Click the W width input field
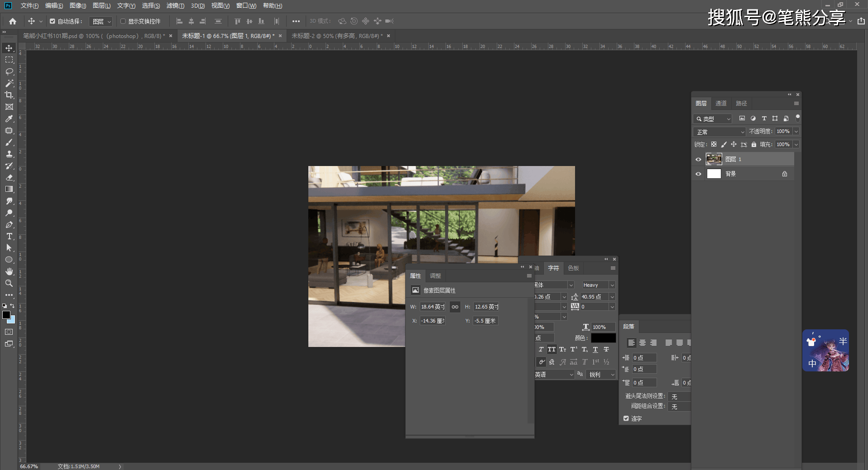The image size is (868, 470). 432,307
